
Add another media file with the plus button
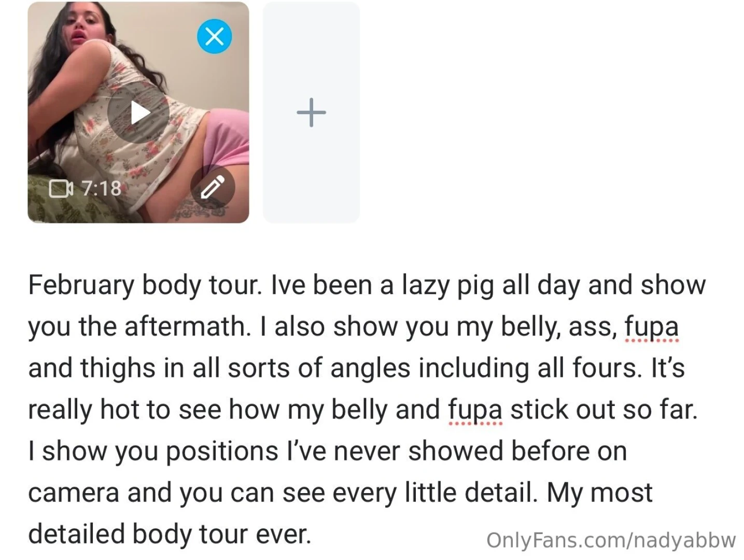311,112
